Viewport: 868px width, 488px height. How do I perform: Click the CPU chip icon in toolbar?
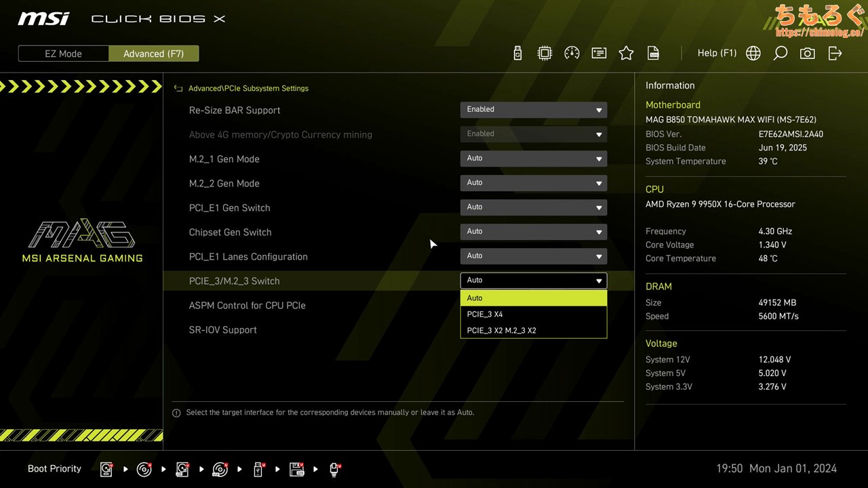(545, 54)
